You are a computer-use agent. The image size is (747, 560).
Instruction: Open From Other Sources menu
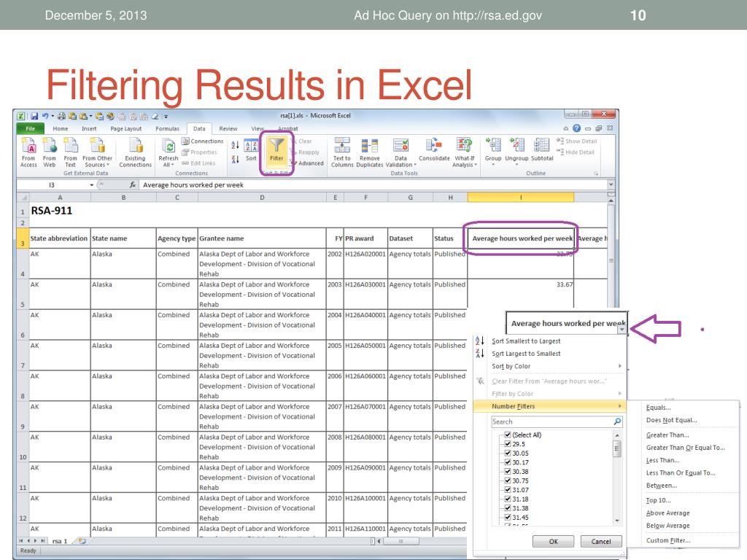pos(97,152)
